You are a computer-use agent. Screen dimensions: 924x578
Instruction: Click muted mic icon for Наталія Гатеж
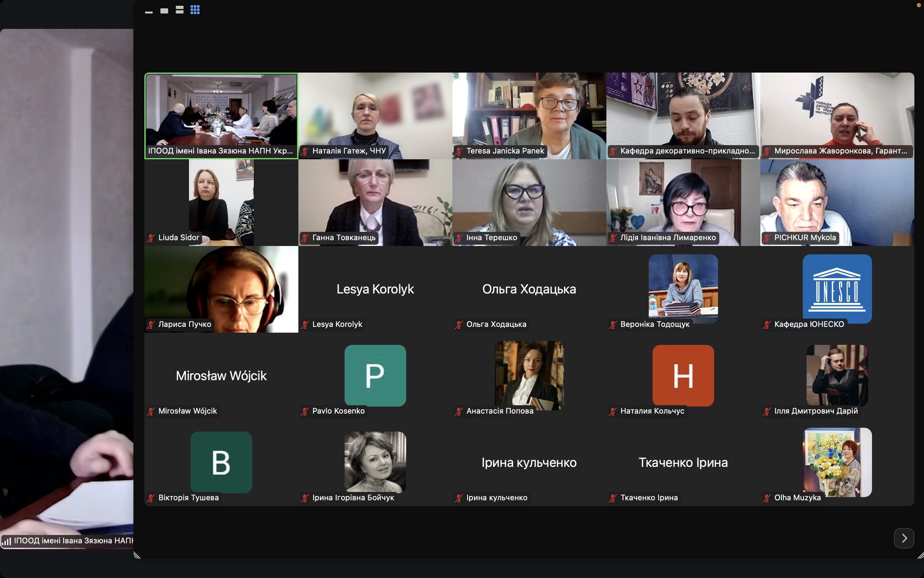(x=305, y=151)
